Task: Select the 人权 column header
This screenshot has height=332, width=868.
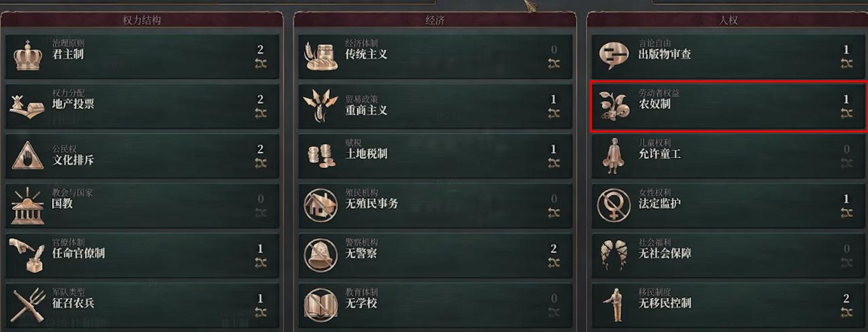Action: pyautogui.click(x=728, y=21)
